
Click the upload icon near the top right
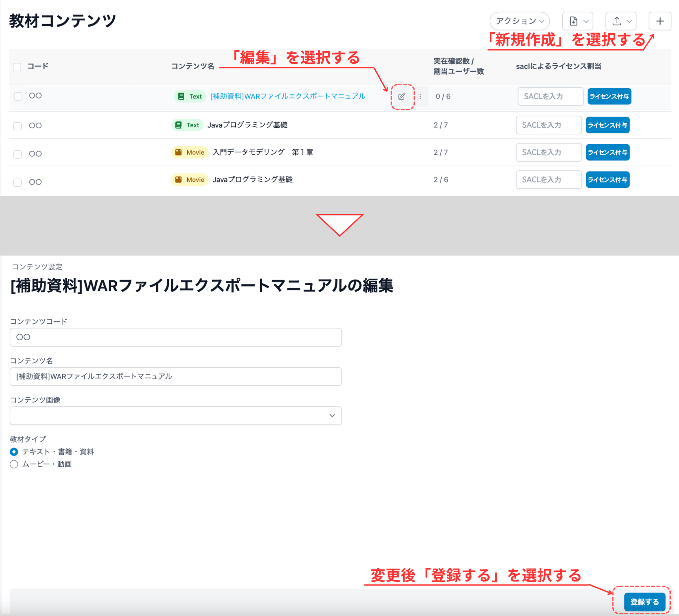point(616,21)
